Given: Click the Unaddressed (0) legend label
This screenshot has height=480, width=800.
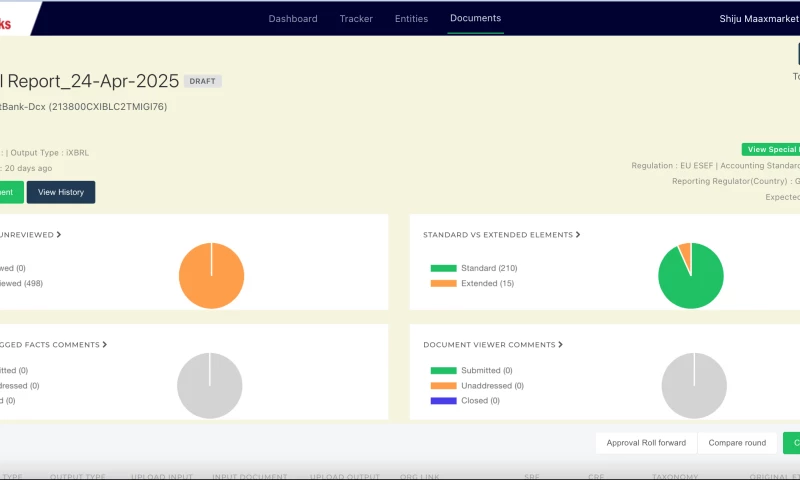Looking at the screenshot, I should (x=492, y=386).
